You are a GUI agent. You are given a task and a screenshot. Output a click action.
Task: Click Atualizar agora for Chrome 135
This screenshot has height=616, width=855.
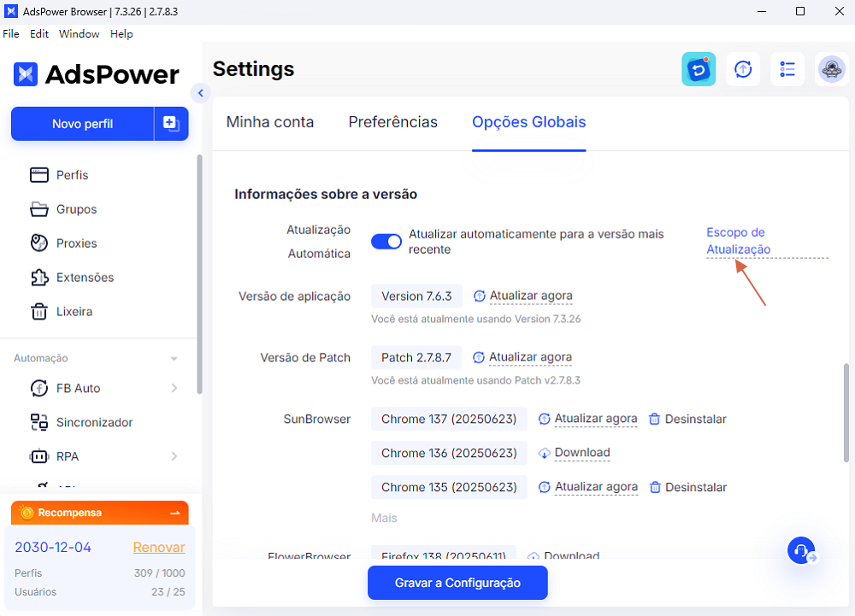click(x=597, y=487)
